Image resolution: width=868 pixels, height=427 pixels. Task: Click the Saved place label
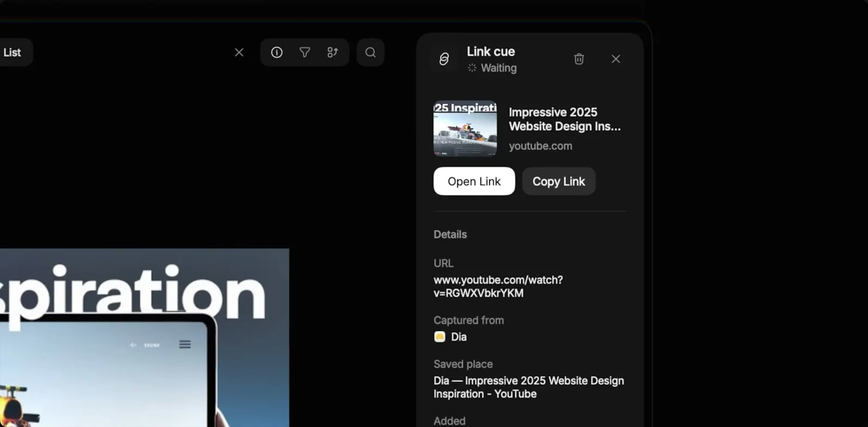(463, 364)
